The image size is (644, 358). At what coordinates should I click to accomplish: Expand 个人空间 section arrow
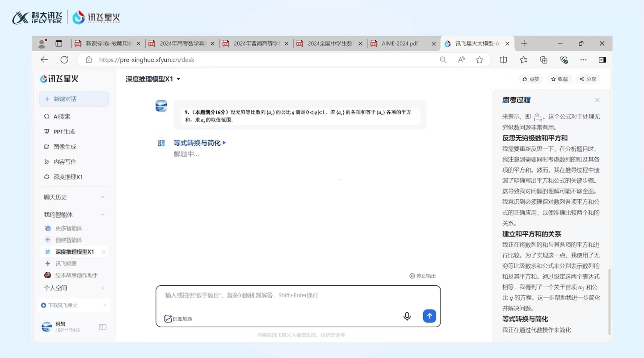(103, 288)
